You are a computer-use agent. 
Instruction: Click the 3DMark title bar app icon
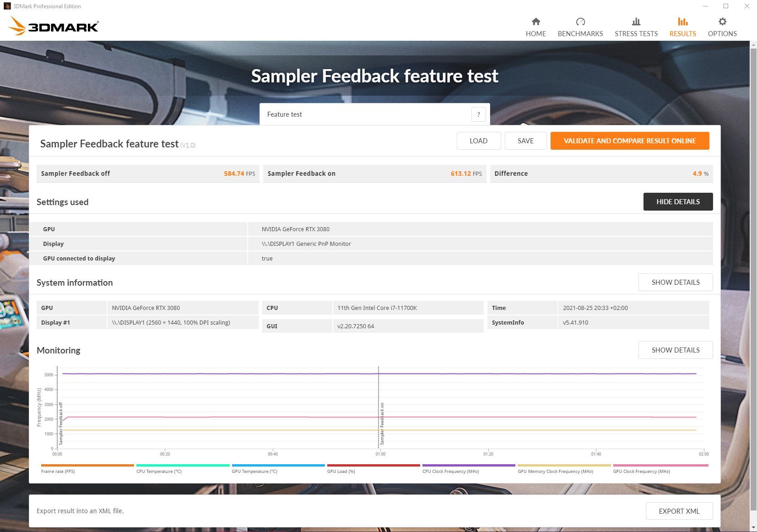coord(7,6)
